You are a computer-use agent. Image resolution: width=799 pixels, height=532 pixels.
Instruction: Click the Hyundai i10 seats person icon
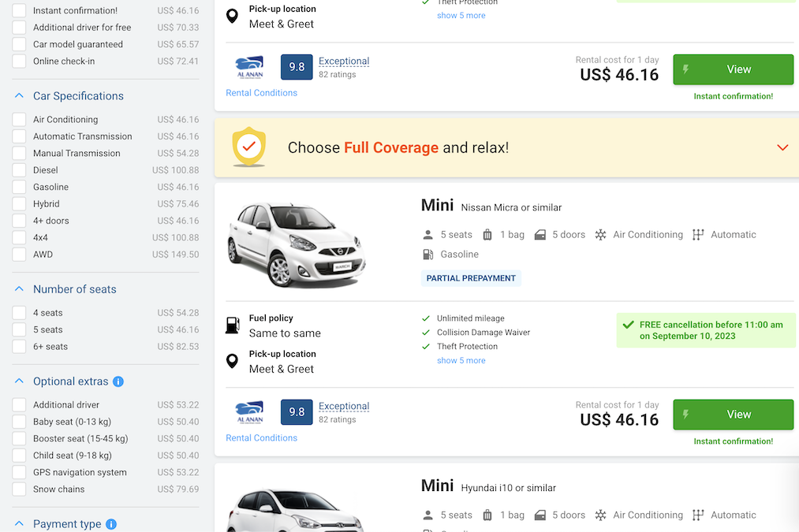click(428, 515)
